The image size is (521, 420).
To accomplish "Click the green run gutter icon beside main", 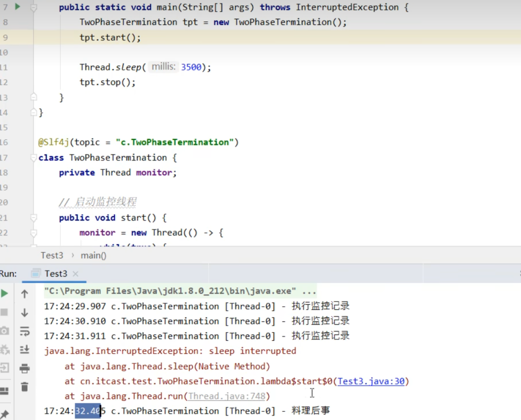I will coord(17,7).
